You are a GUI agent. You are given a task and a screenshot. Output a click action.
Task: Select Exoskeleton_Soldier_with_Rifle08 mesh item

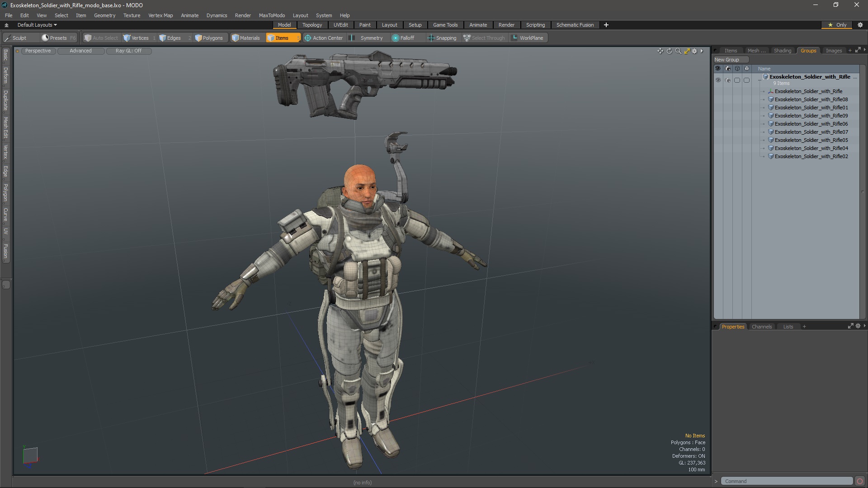[811, 99]
